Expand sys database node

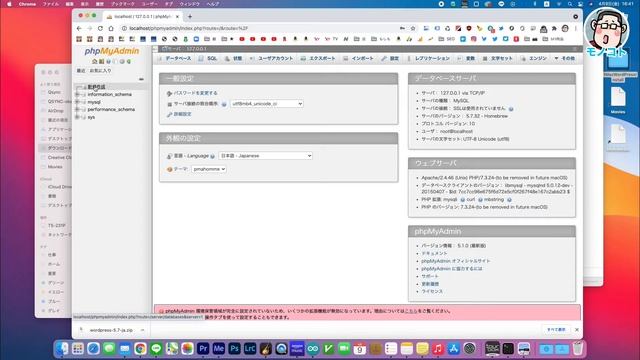click(77, 117)
